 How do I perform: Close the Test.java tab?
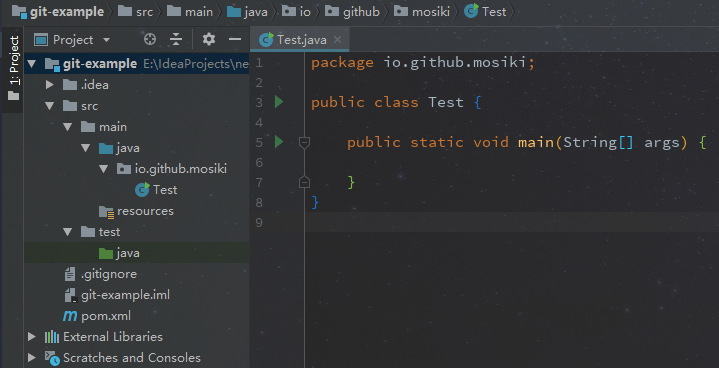pos(337,40)
